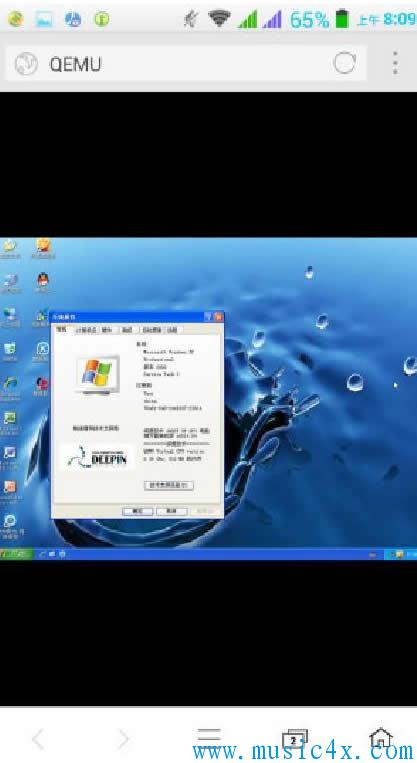Go back with the browser back arrow
The width and height of the screenshot is (417, 763).
point(38,739)
